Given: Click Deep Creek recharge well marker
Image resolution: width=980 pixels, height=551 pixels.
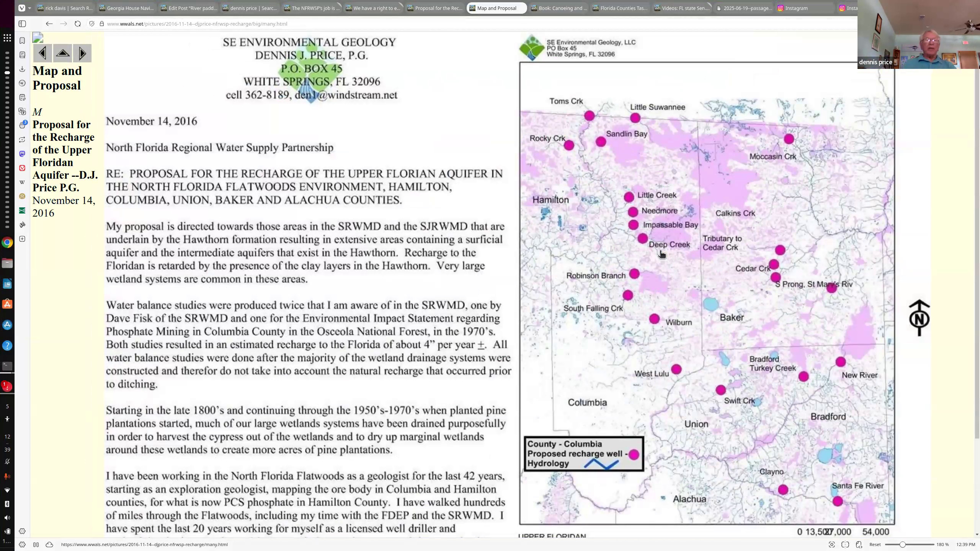Looking at the screenshot, I should click(642, 239).
